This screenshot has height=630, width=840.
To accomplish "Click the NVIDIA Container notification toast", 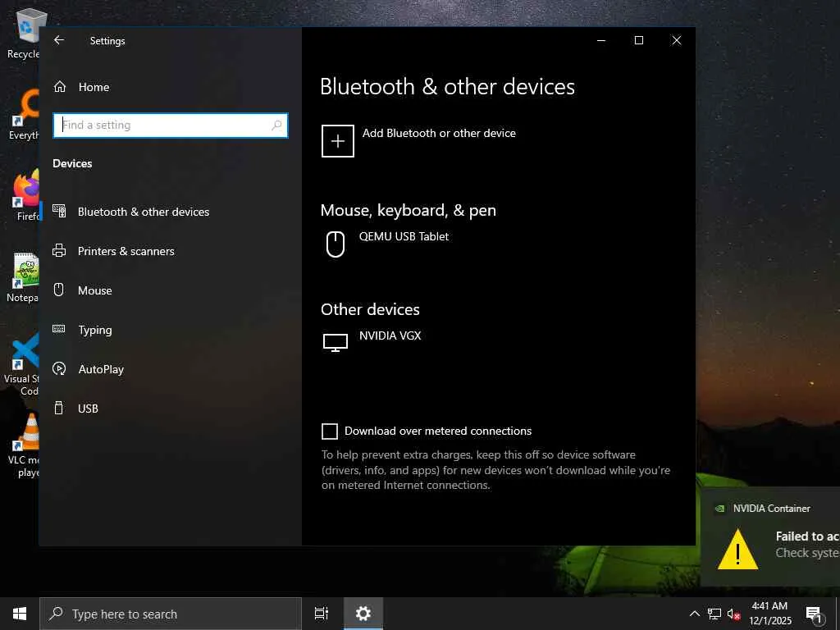I will [769, 536].
